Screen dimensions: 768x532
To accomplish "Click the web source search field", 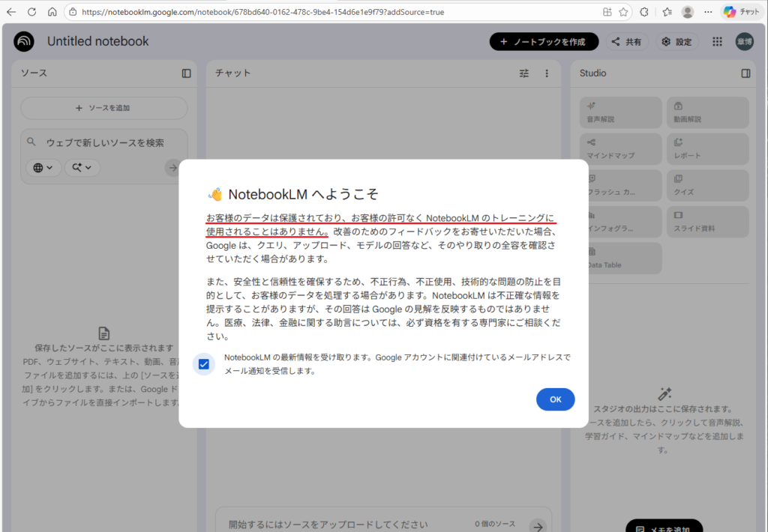I will (x=105, y=142).
